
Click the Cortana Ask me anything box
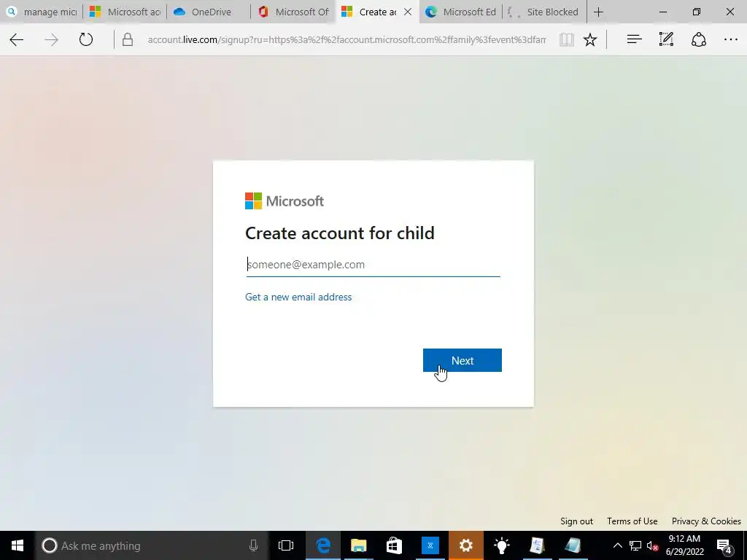[x=152, y=545]
